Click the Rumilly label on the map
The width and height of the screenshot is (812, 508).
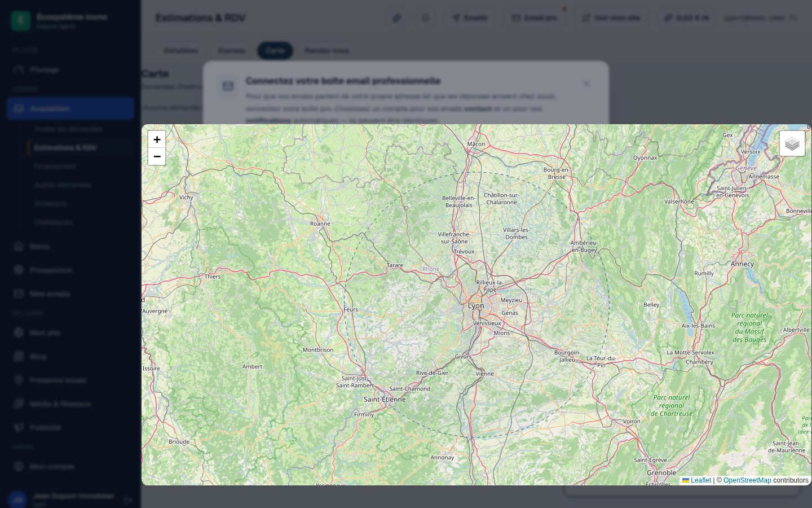click(x=704, y=273)
